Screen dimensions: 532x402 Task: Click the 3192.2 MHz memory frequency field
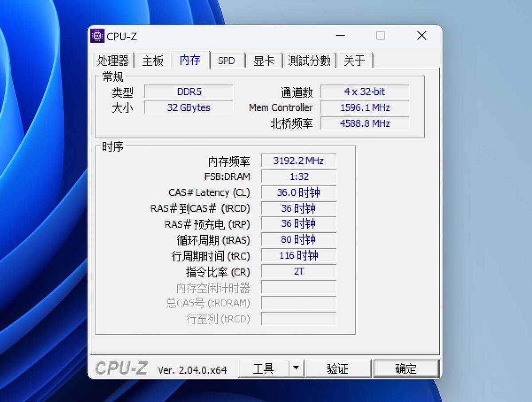click(x=298, y=160)
